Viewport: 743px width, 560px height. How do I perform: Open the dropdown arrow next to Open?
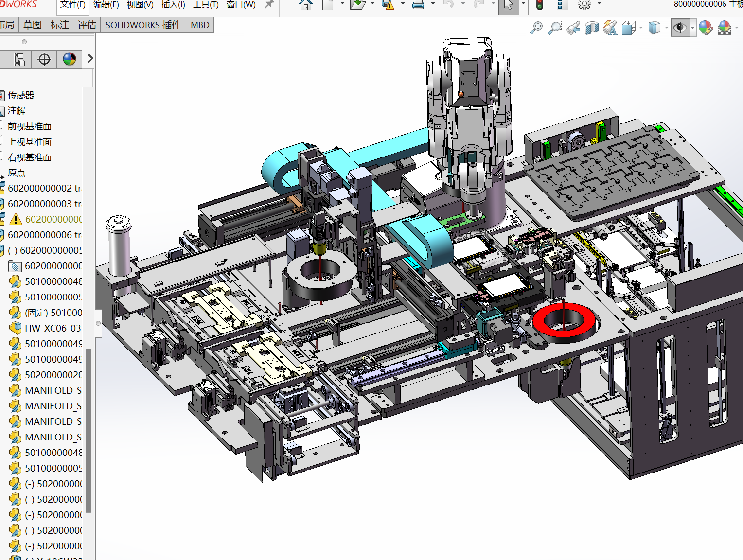tap(372, 4)
